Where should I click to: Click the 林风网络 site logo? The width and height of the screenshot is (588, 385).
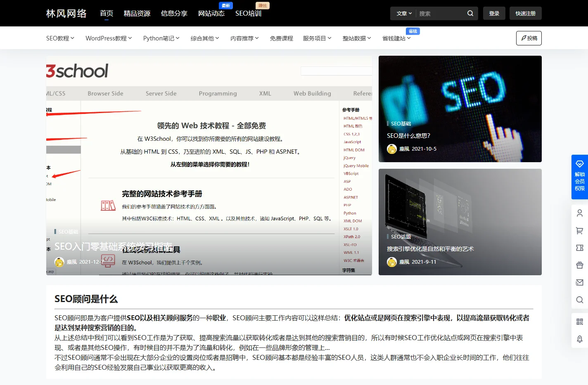[x=66, y=13]
